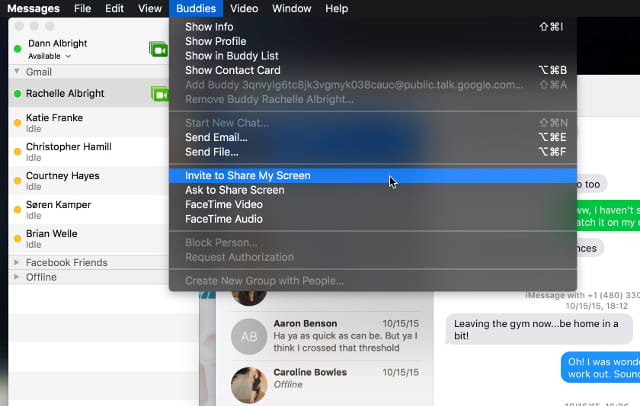This screenshot has width=640, height=406.
Task: Open the Window menu
Action: pyautogui.click(x=291, y=8)
